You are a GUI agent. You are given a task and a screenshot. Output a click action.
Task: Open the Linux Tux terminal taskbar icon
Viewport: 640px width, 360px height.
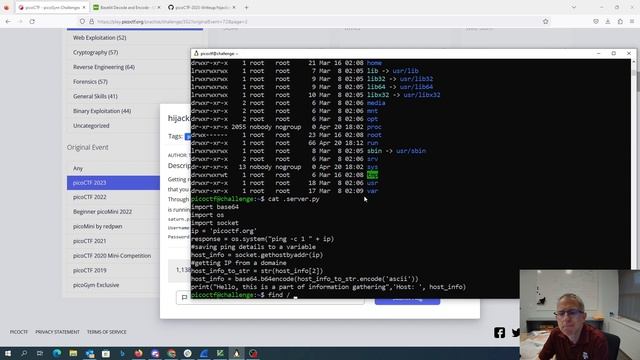click(x=237, y=353)
